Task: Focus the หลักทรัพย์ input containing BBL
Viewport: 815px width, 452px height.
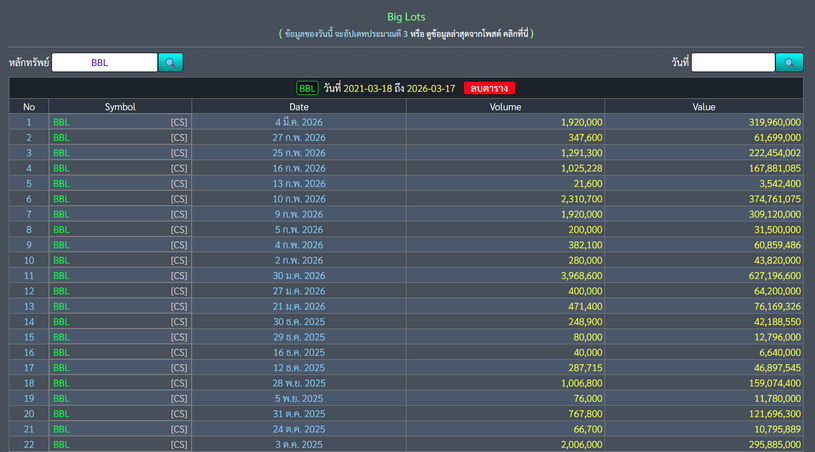Action: (104, 63)
